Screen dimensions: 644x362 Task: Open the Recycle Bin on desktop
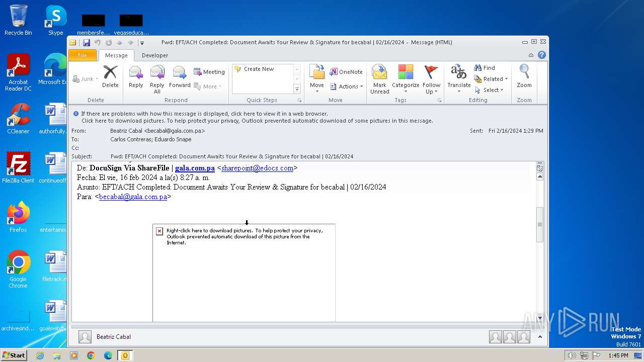pos(18,20)
